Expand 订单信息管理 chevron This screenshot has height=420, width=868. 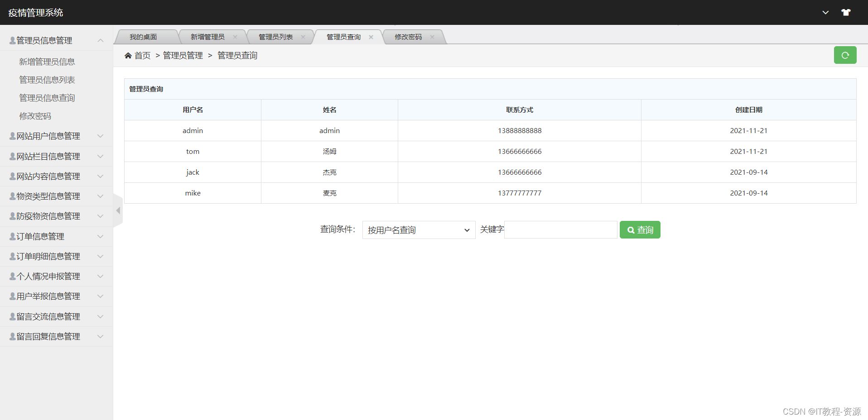point(101,236)
